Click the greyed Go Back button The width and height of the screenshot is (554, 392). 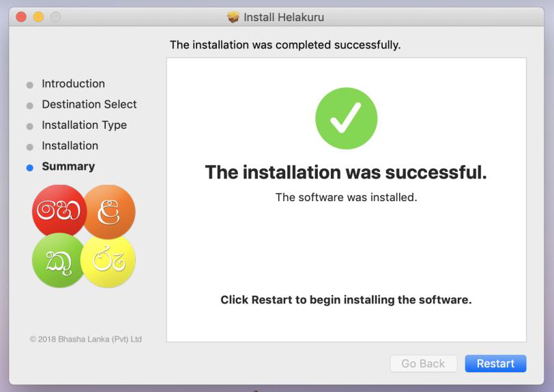pyautogui.click(x=423, y=363)
